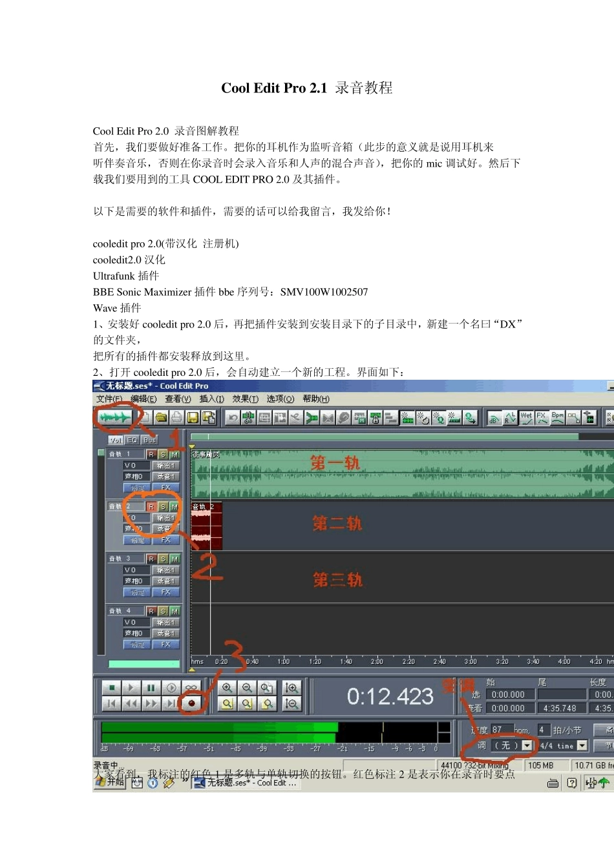Mute track 4 with the M button
Screen dimensions: 614x868
[175, 611]
